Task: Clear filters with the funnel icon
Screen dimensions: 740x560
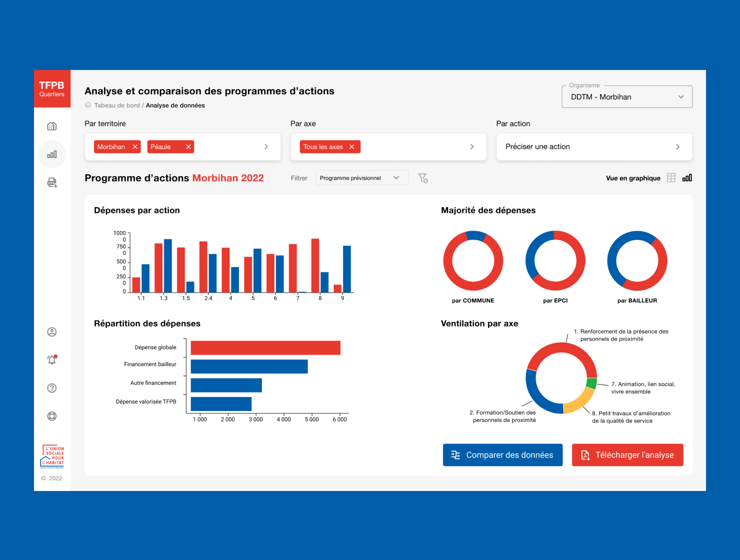Action: point(423,178)
